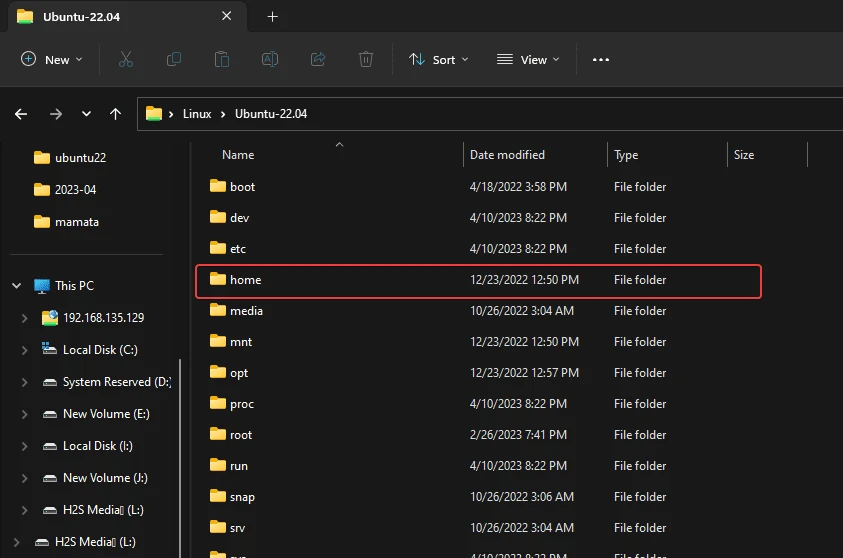The image size is (843, 558).
Task: Open recent locations dropdown chevron
Action: (x=86, y=114)
